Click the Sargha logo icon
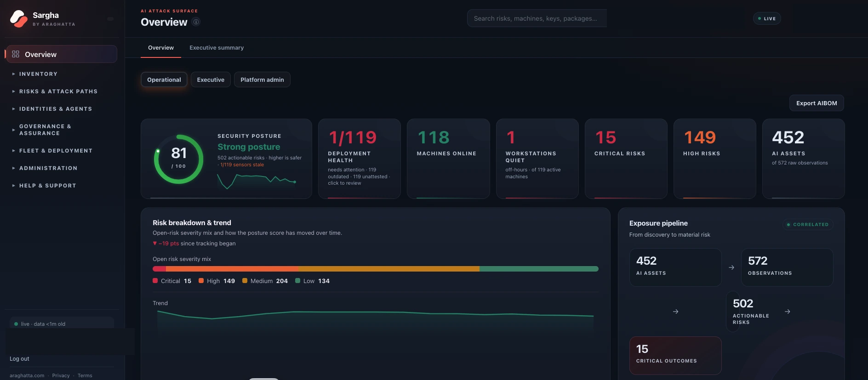The image size is (868, 380). (19, 19)
